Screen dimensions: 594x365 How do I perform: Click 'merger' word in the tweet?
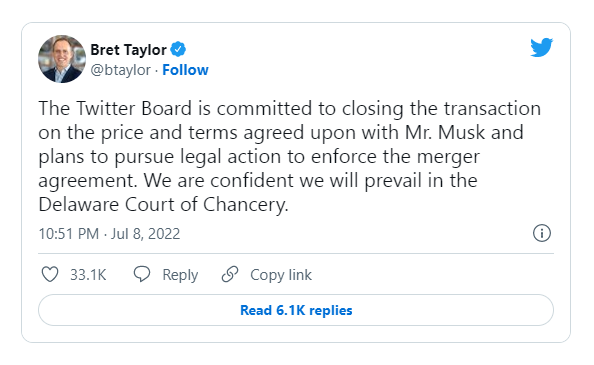[448, 158]
